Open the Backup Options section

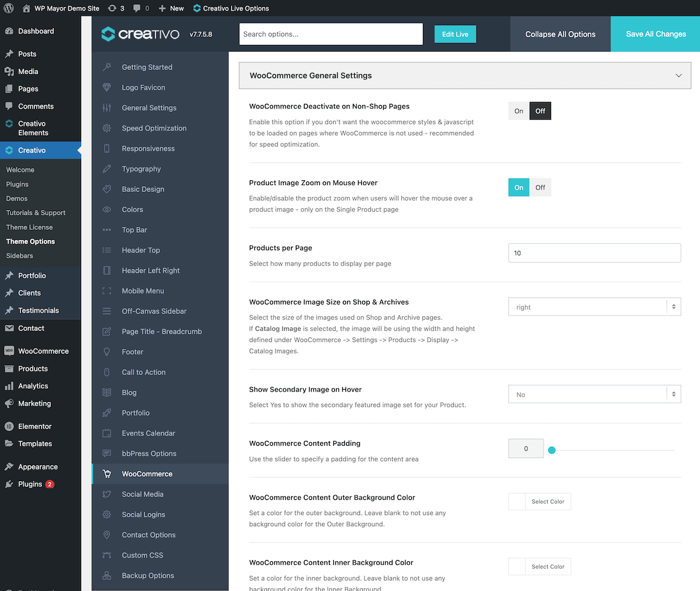pos(160,575)
